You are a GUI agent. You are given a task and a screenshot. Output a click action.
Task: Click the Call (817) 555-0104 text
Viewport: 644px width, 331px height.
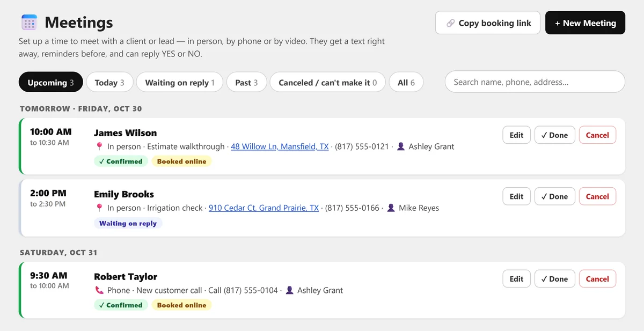pyautogui.click(x=243, y=290)
